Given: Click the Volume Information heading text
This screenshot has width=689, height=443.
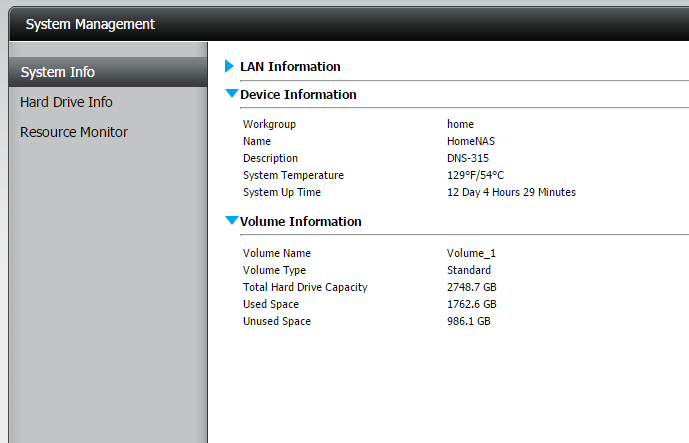Looking at the screenshot, I should click(301, 222).
